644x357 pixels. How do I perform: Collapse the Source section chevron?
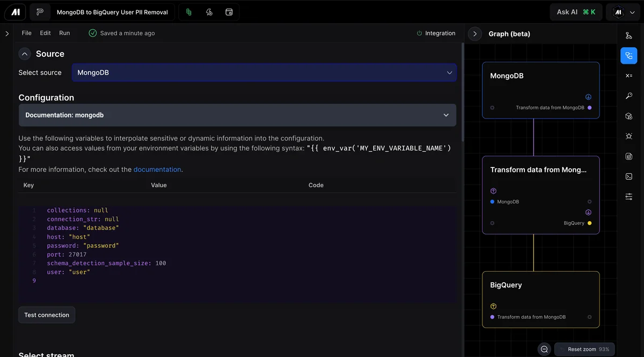24,54
